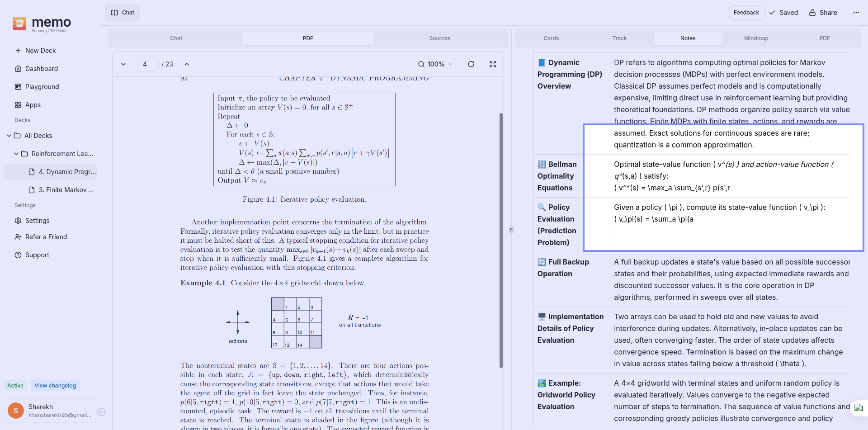Open the View changelog link
Viewport: 868px width, 430px height.
click(55, 386)
